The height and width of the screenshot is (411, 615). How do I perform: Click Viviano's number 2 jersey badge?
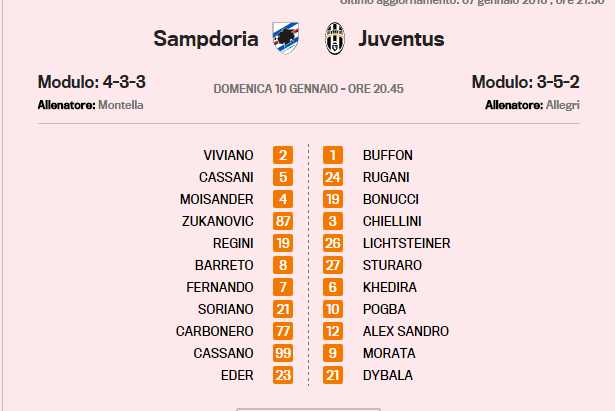click(x=283, y=155)
